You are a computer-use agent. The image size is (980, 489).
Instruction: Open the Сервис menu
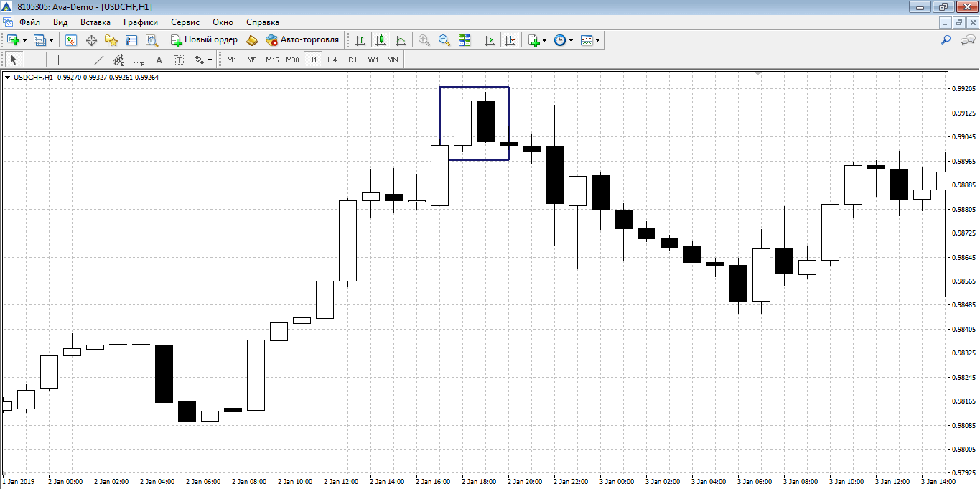click(185, 22)
